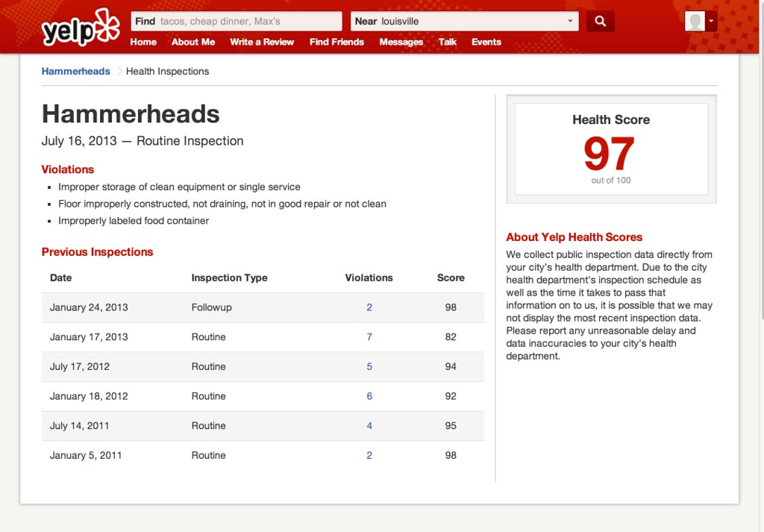Image resolution: width=764 pixels, height=532 pixels.
Task: Click the score 82 cell
Action: (451, 337)
